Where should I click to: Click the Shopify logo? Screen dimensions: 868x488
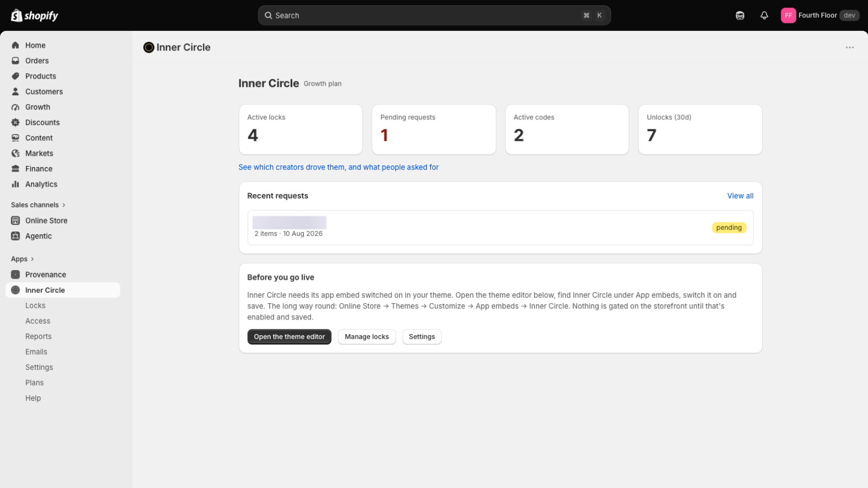click(35, 16)
